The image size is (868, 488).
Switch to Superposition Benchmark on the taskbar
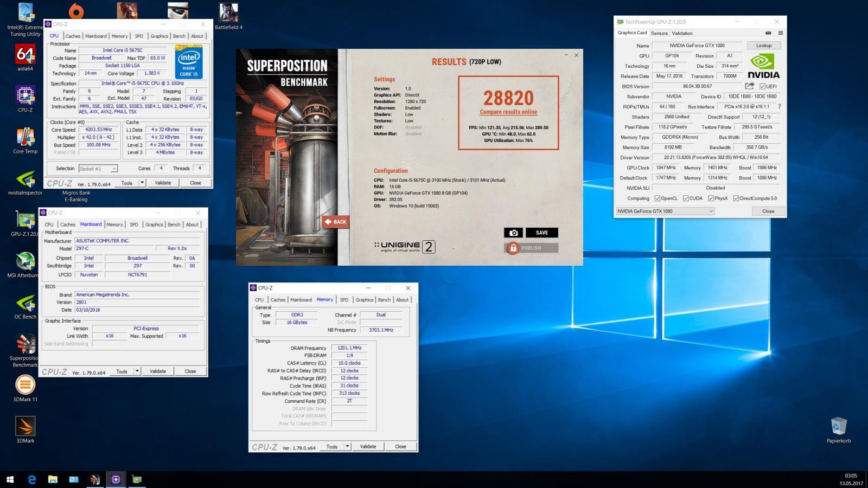pos(95,479)
